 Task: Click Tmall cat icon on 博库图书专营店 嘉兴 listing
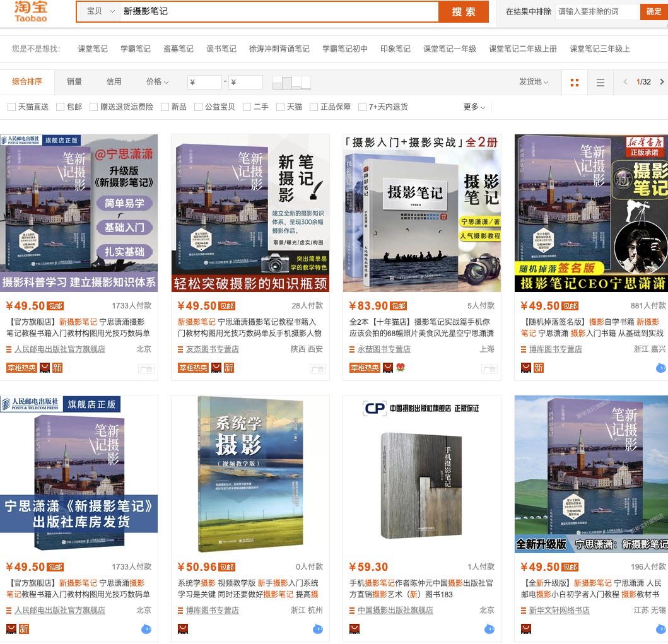(526, 368)
